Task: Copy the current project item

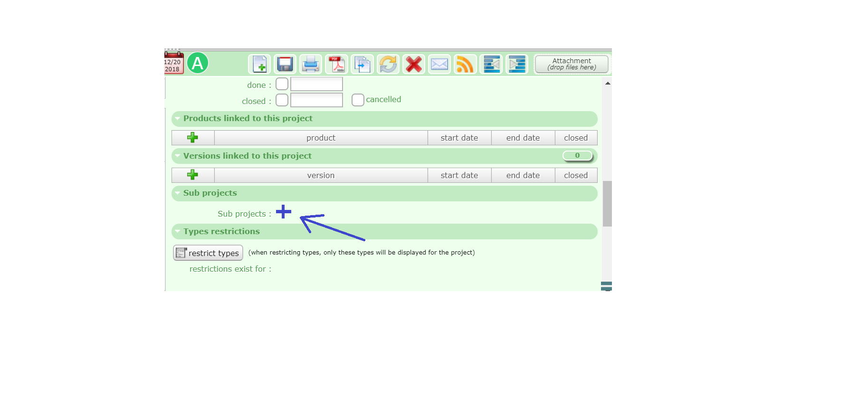Action: (x=362, y=64)
